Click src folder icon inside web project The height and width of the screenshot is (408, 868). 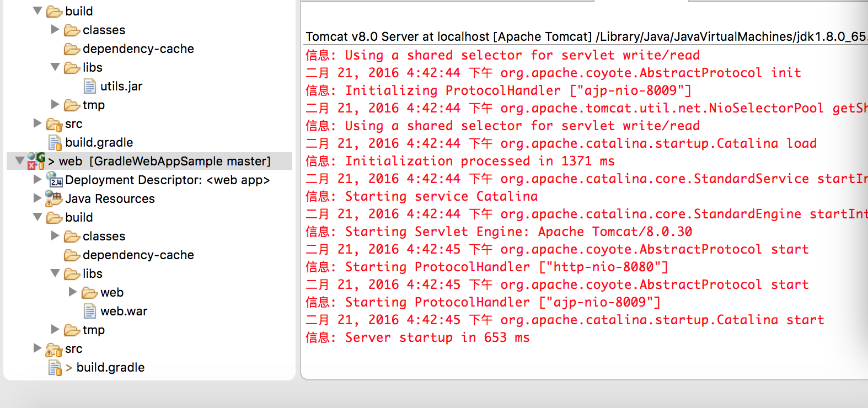click(x=54, y=349)
